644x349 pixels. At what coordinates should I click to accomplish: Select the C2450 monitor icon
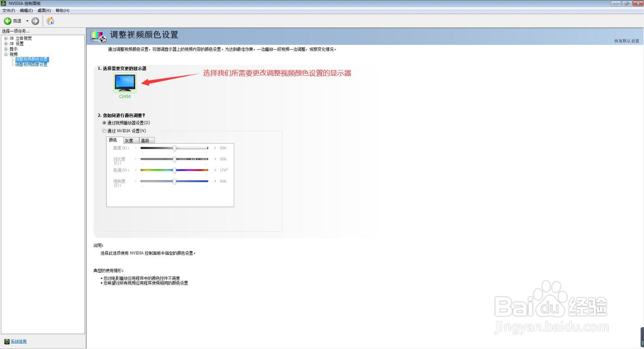pyautogui.click(x=125, y=83)
